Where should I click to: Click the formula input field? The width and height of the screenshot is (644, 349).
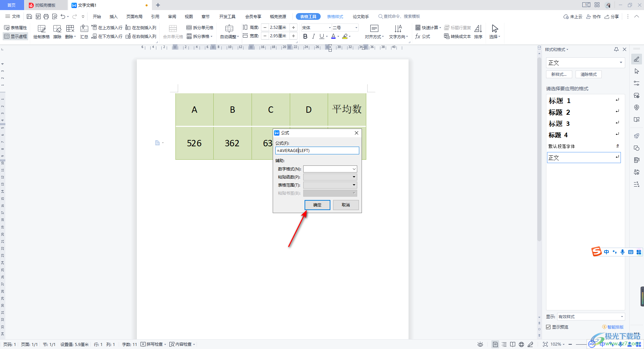click(x=317, y=150)
